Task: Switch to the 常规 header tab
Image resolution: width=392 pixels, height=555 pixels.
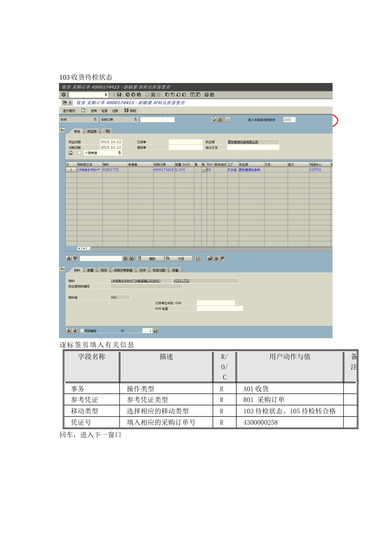Action: (x=77, y=131)
